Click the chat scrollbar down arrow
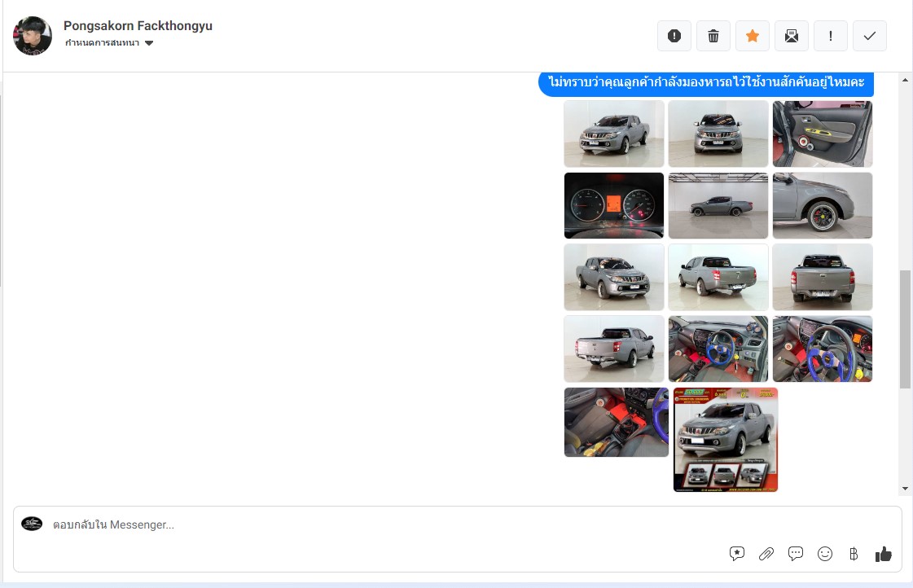 pyautogui.click(x=905, y=489)
